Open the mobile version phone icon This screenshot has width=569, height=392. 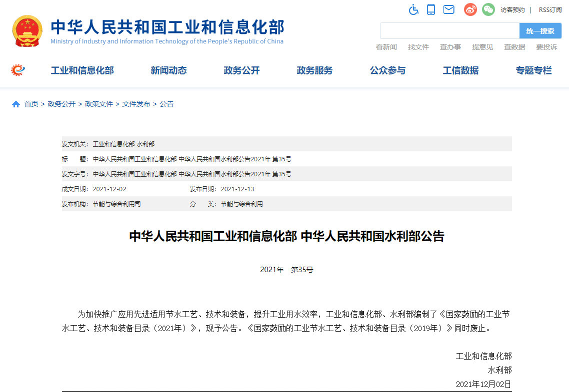431,9
